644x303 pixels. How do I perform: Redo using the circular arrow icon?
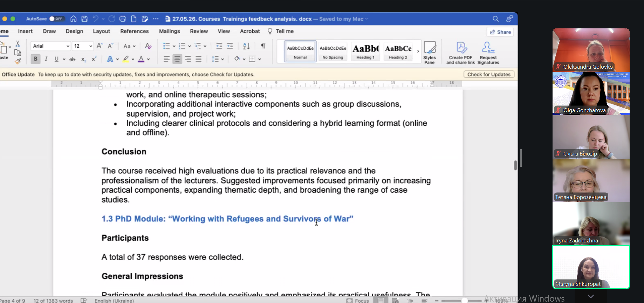coord(112,19)
